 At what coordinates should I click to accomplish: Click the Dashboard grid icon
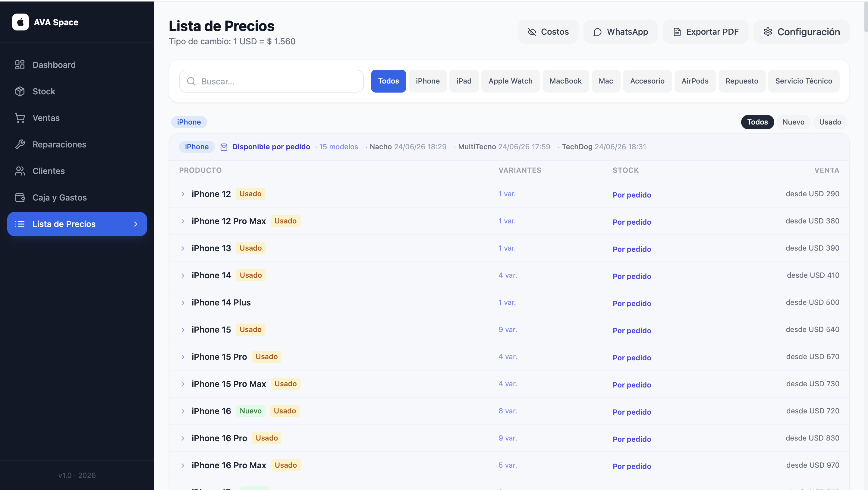click(20, 65)
